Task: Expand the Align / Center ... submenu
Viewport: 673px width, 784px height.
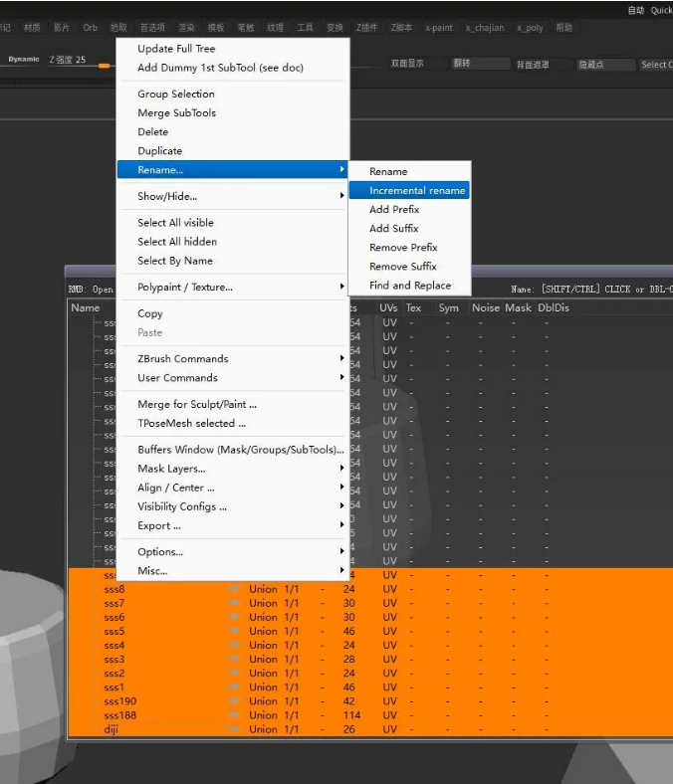Action: point(233,488)
